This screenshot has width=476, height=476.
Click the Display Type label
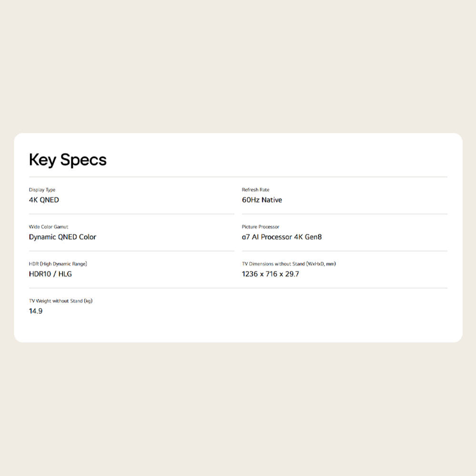[42, 190]
